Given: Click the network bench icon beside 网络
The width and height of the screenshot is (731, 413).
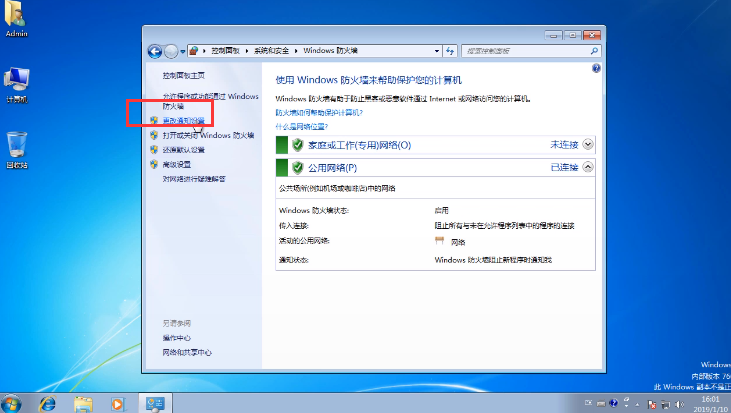Looking at the screenshot, I should pos(439,241).
